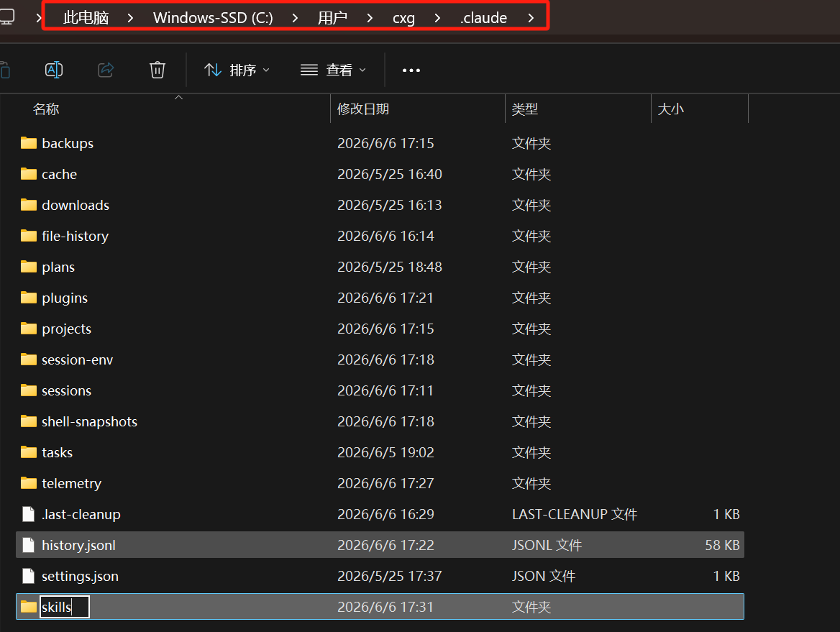Click the 58 KB size of history.jsonl

pos(722,545)
